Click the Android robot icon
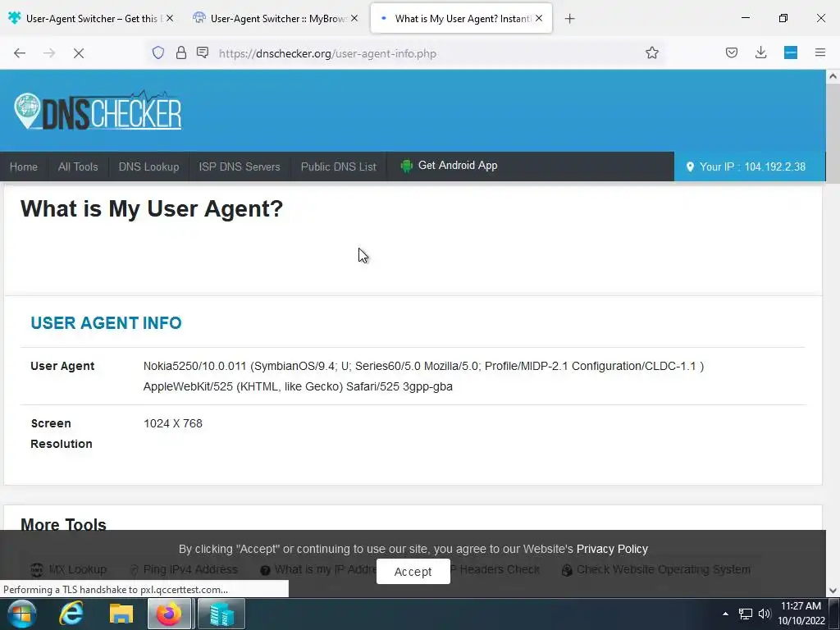840x630 pixels. click(x=407, y=166)
